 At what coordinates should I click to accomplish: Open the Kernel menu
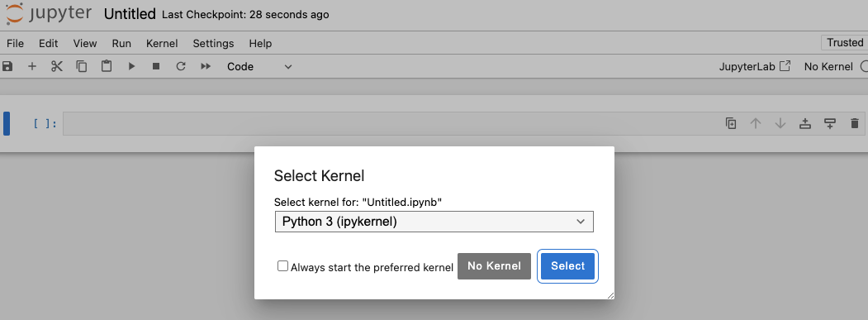tap(162, 43)
